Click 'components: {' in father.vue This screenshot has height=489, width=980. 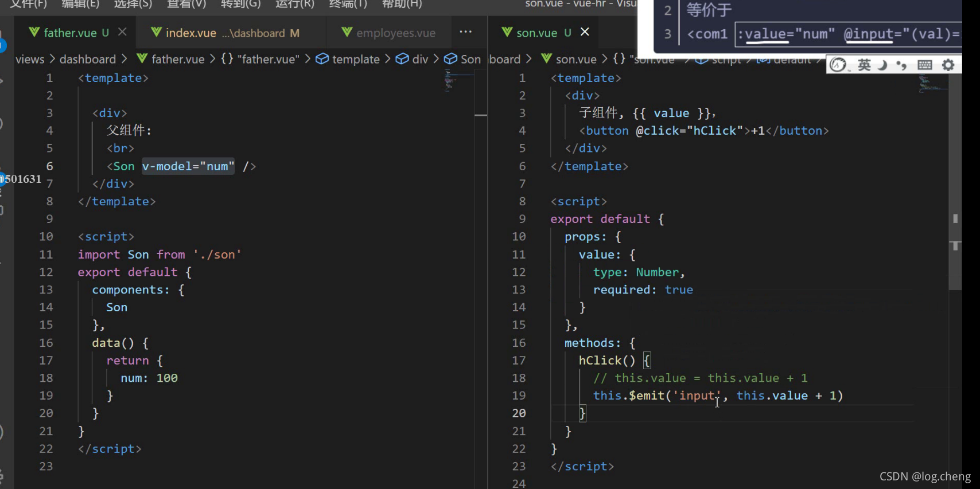point(138,290)
